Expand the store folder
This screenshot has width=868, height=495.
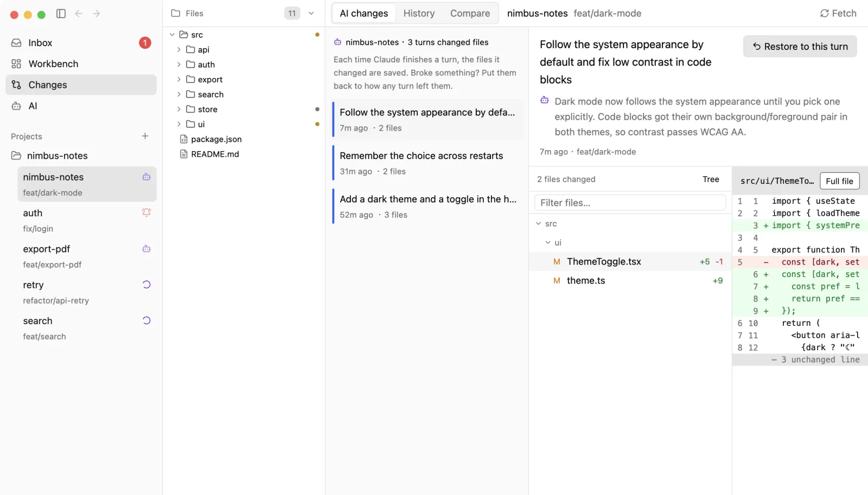(179, 109)
